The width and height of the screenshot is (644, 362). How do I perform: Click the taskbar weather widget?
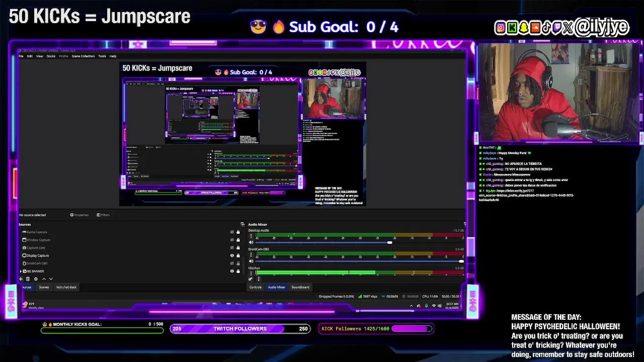pos(33,306)
